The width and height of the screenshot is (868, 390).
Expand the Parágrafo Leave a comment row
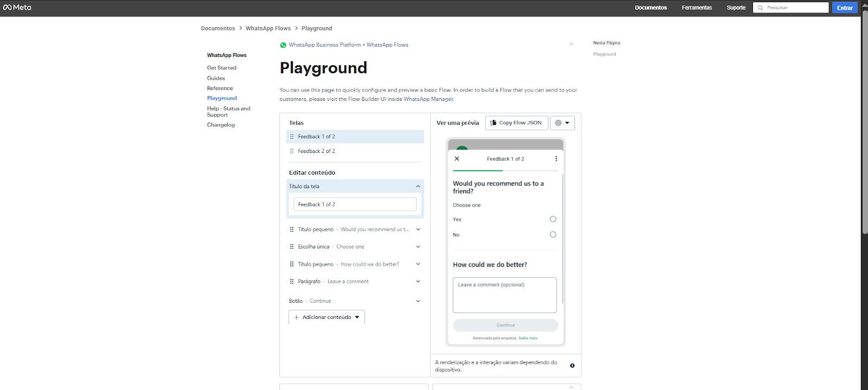point(418,282)
